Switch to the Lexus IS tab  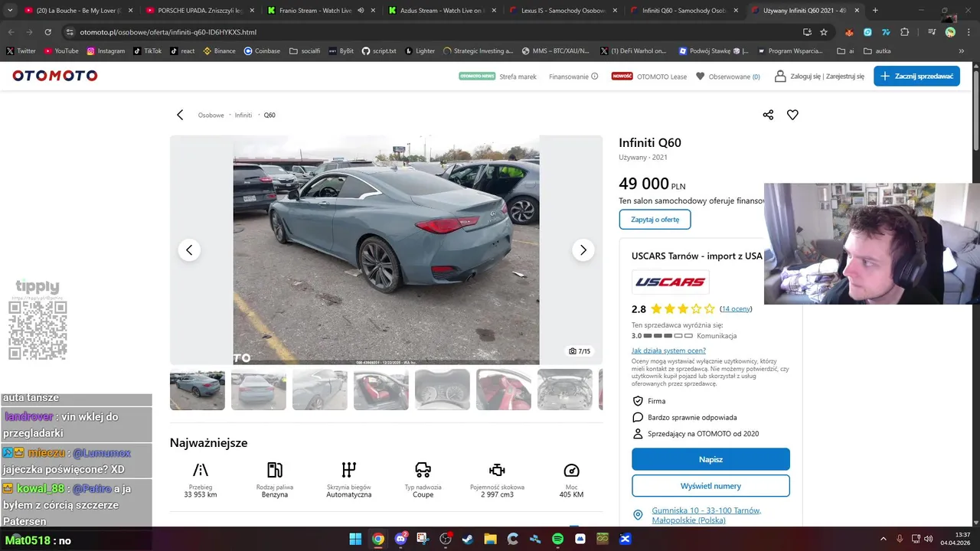point(563,11)
